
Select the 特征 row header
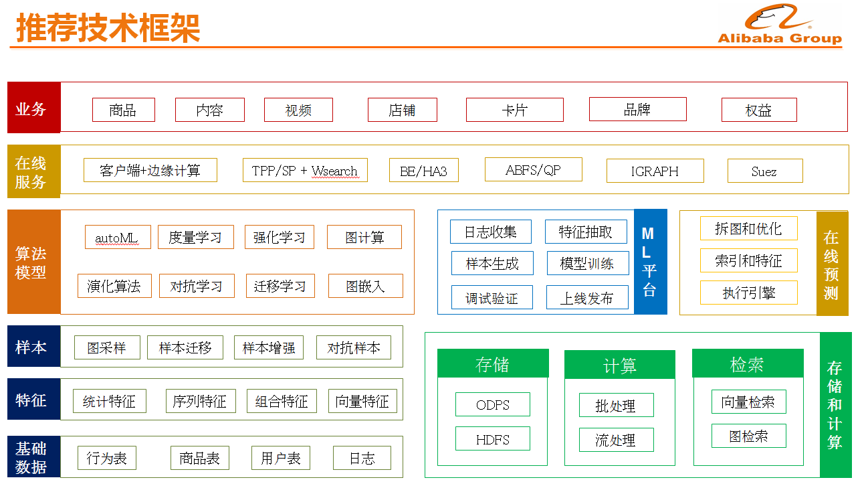pyautogui.click(x=33, y=400)
